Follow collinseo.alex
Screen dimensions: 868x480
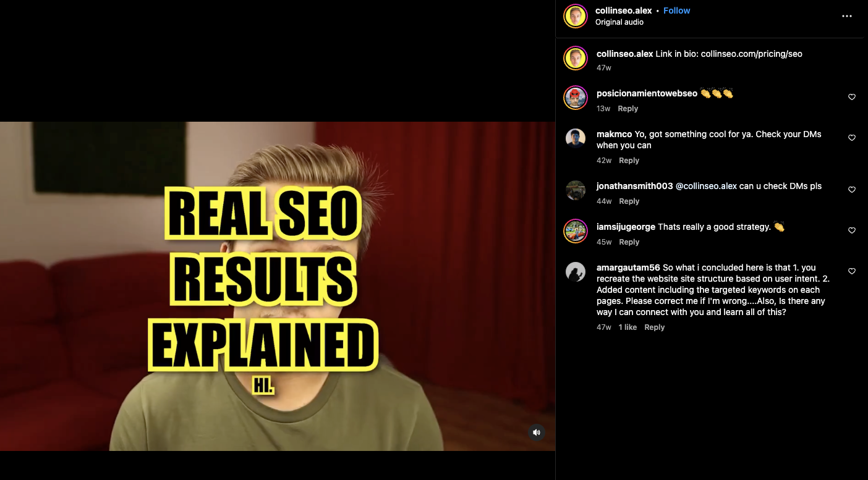[676, 11]
